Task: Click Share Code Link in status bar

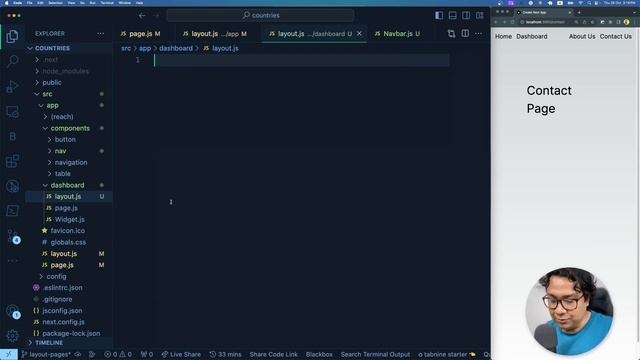Action: 273,354
